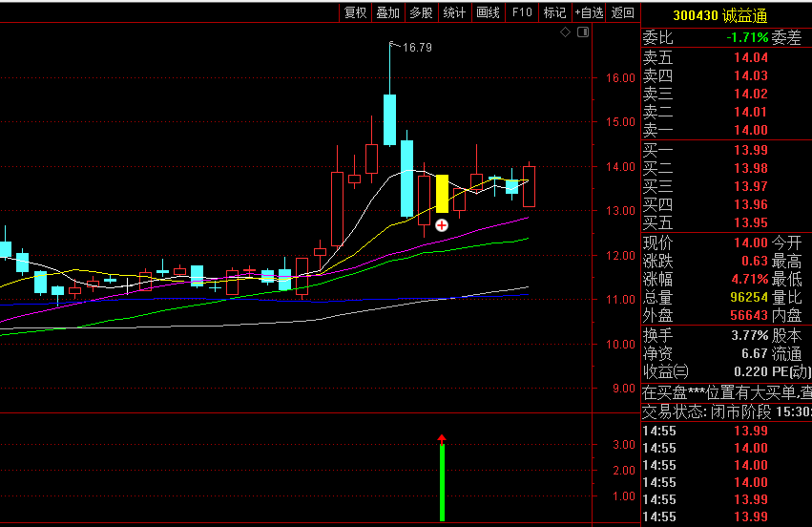Click the 收益(三) earnings quarter label
This screenshot has height=527, width=812.
tap(665, 371)
